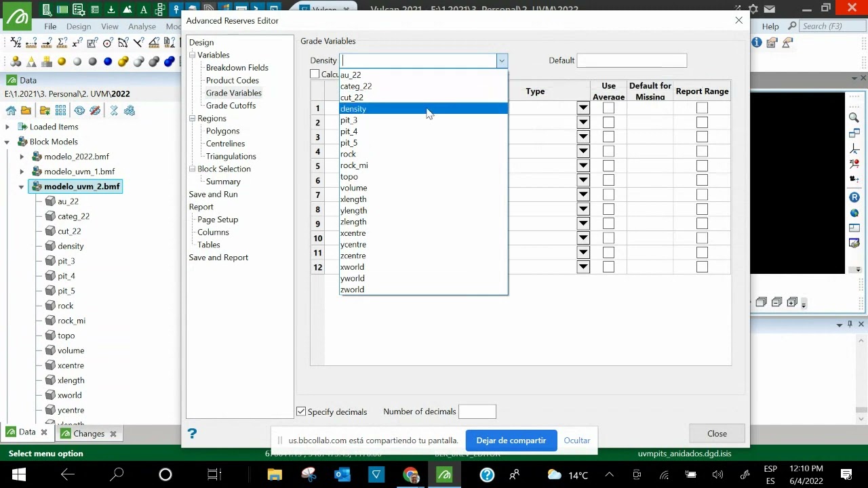Toggle Report Range checkbox in row 1
This screenshot has width=868, height=488.
(702, 108)
